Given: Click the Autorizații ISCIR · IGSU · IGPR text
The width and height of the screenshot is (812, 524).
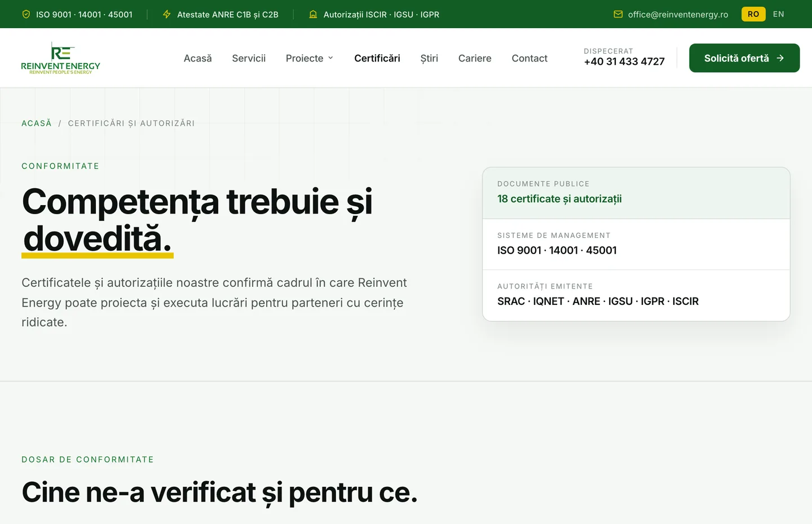Looking at the screenshot, I should click(x=381, y=15).
